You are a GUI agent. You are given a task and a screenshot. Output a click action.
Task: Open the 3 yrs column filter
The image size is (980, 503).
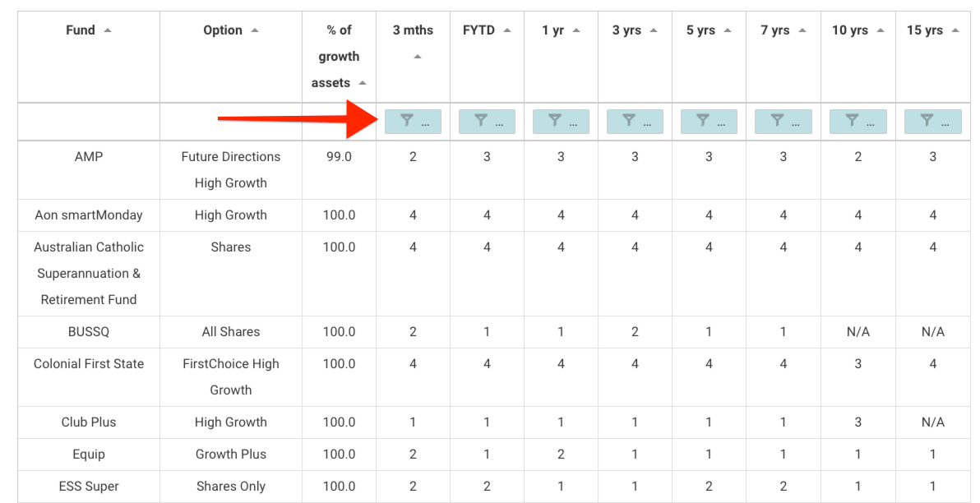[x=635, y=121]
